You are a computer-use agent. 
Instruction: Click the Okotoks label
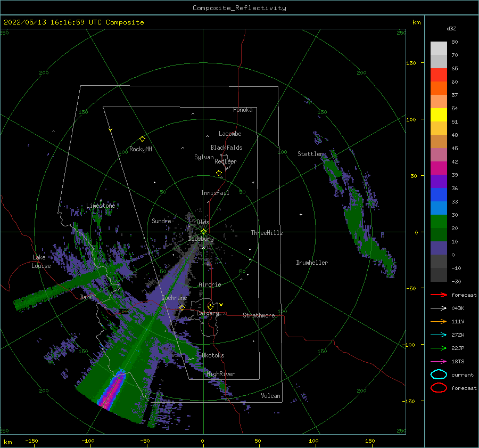pyautogui.click(x=213, y=355)
